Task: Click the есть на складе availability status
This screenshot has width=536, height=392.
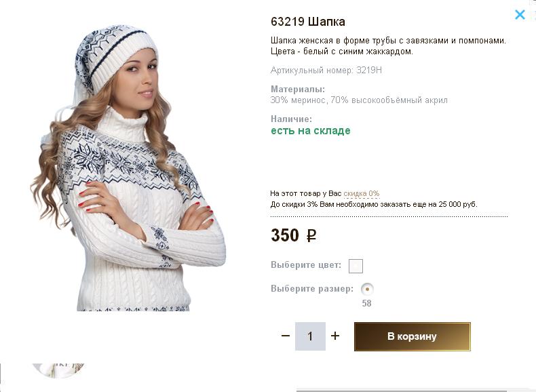Action: click(310, 131)
